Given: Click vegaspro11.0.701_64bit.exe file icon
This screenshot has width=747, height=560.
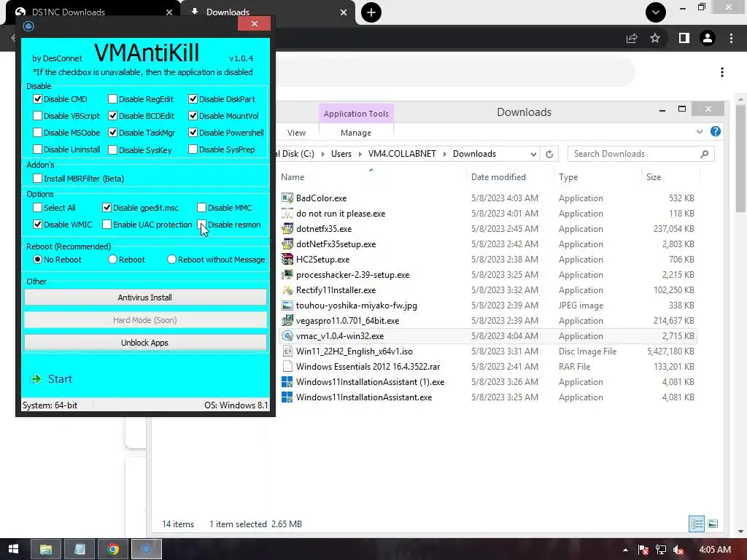Looking at the screenshot, I should tap(287, 321).
